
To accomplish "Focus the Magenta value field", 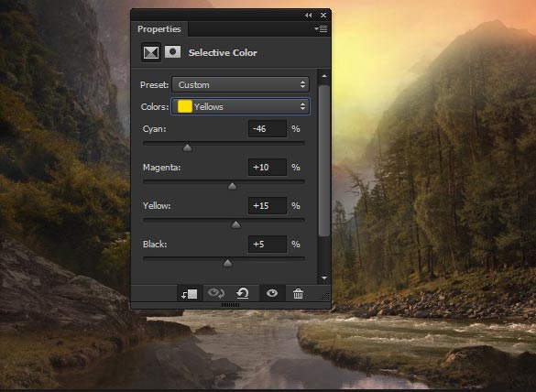I will [x=268, y=168].
